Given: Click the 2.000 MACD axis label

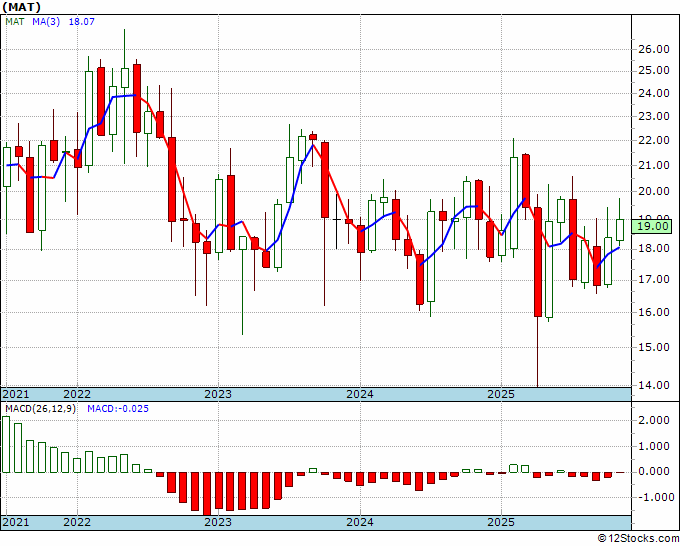Looking at the screenshot, I should (656, 420).
